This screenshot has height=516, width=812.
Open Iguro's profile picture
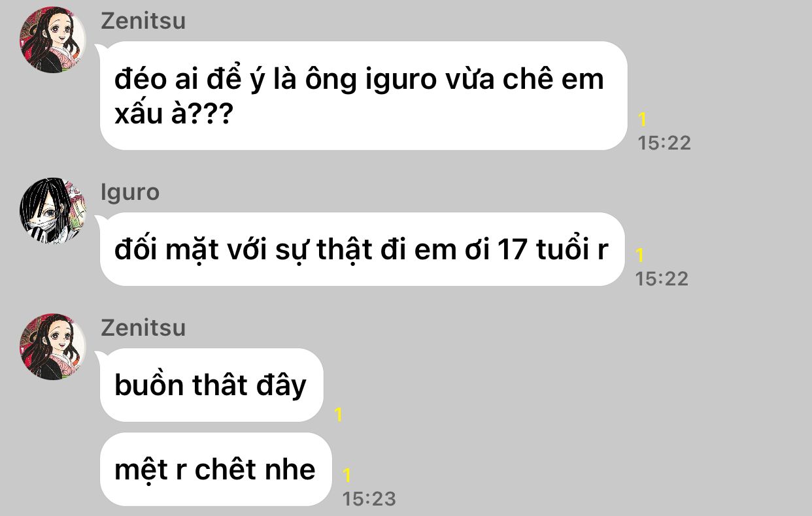tap(53, 211)
